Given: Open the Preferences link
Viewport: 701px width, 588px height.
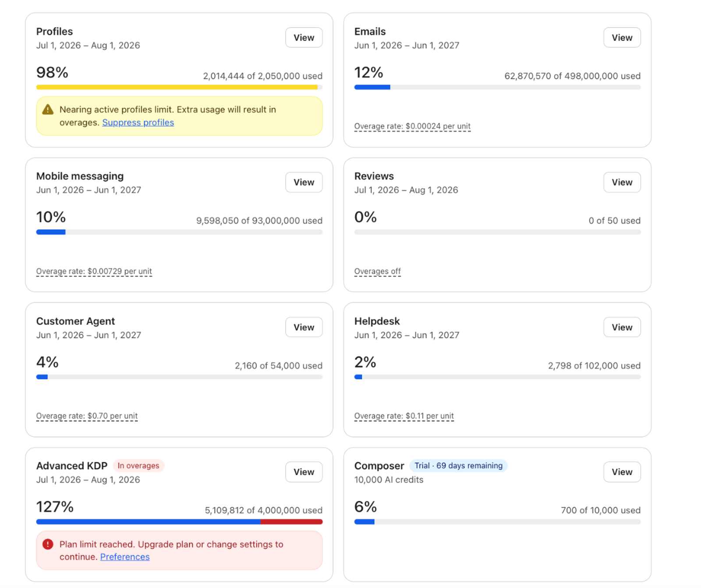Looking at the screenshot, I should [125, 557].
